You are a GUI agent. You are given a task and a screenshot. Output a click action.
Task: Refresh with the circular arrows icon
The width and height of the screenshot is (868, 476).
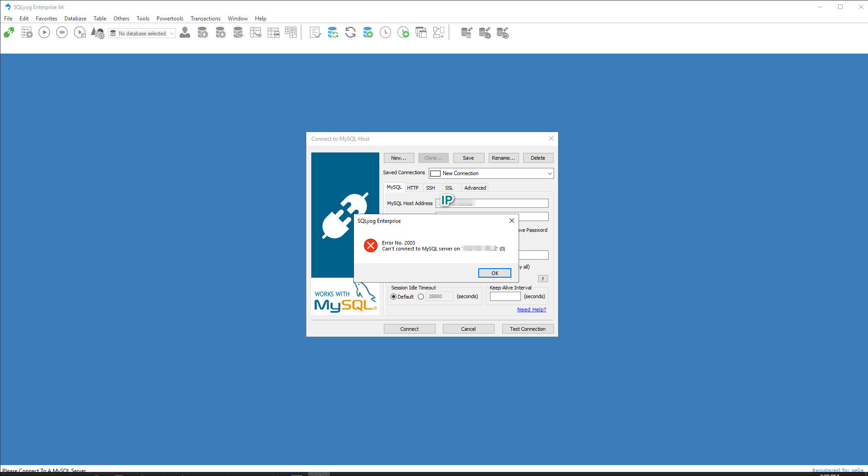(x=350, y=32)
